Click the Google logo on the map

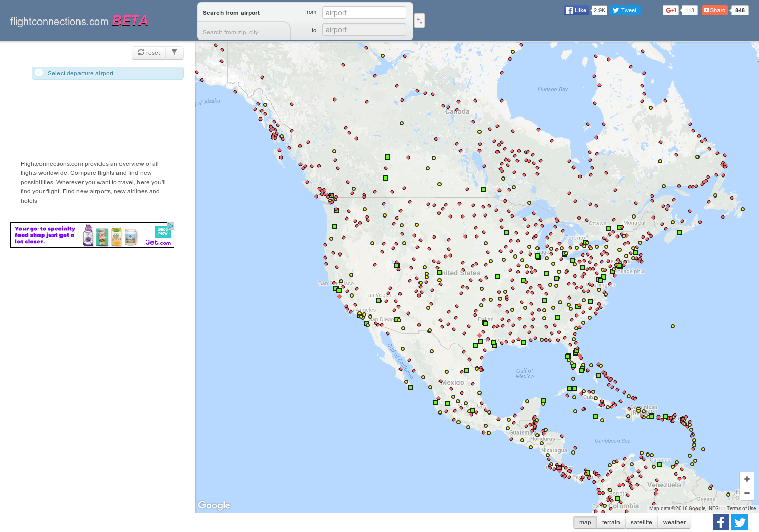coord(213,505)
